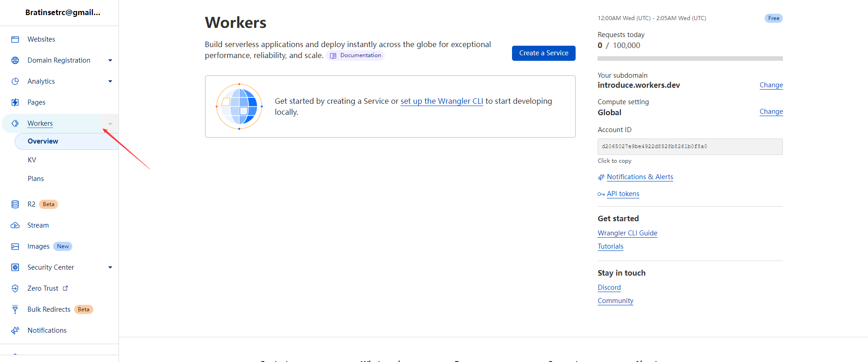The image size is (868, 362).
Task: Click the Workers globe illustration
Action: click(x=239, y=106)
